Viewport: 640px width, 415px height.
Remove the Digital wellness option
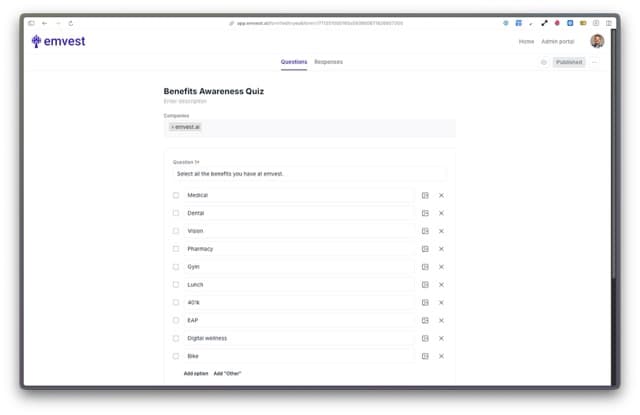click(441, 338)
